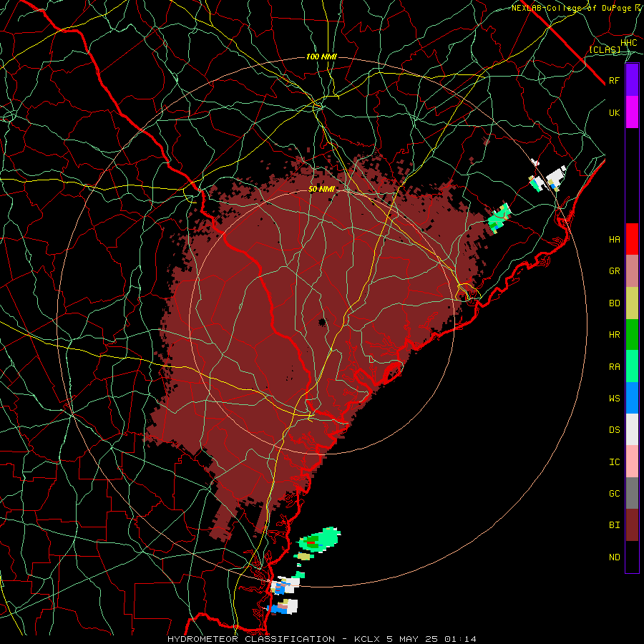The width and height of the screenshot is (644, 644).
Task: Select the yellow BD legend swatch
Action: point(632,303)
